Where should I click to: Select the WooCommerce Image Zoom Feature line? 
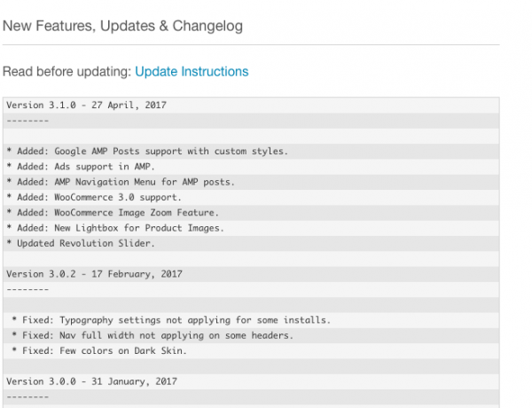coord(112,213)
